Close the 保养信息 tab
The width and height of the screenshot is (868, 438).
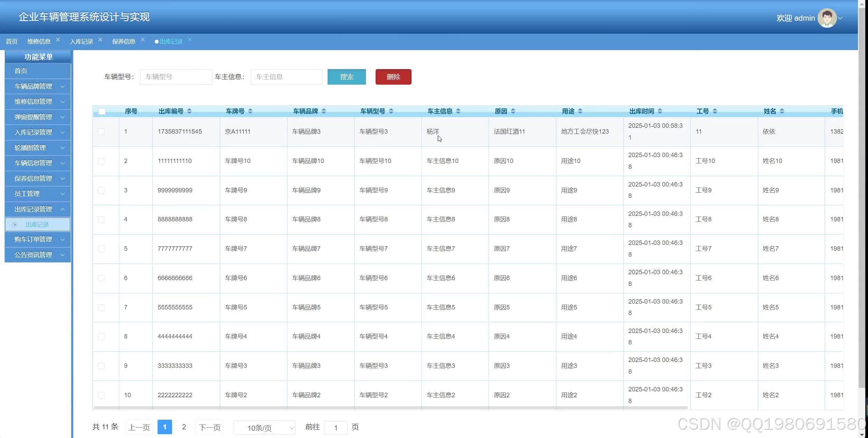143,40
